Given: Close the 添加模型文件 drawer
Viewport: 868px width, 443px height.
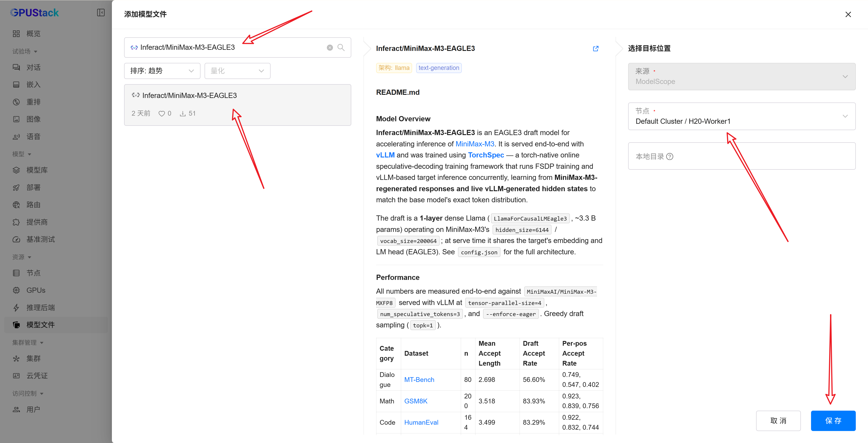Looking at the screenshot, I should [x=848, y=14].
